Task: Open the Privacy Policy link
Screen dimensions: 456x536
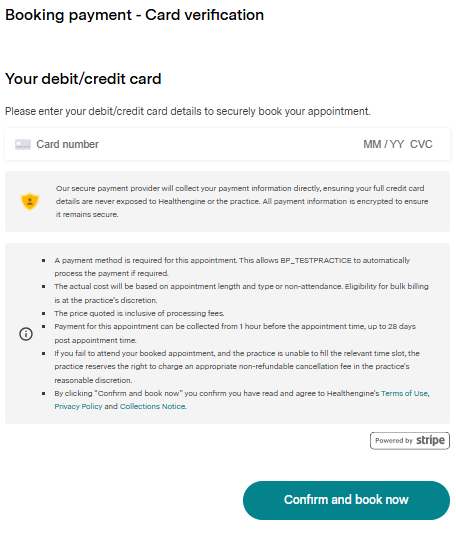Action: (78, 406)
